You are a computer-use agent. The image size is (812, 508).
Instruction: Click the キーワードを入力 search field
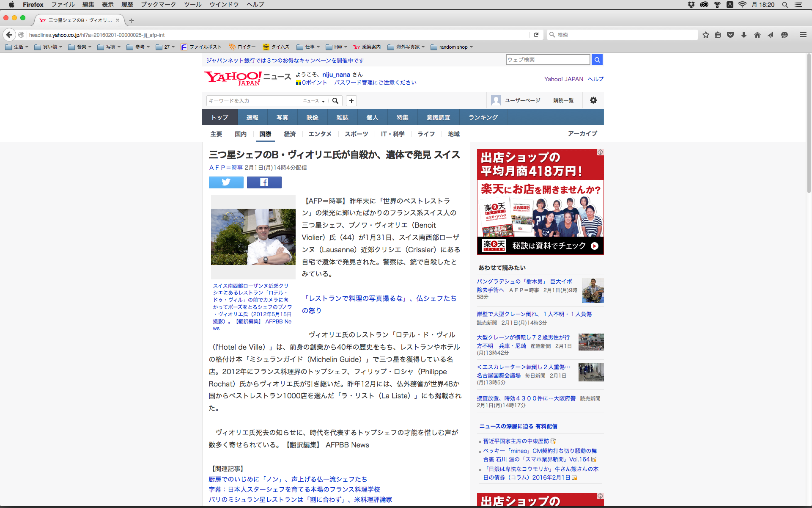[254, 101]
